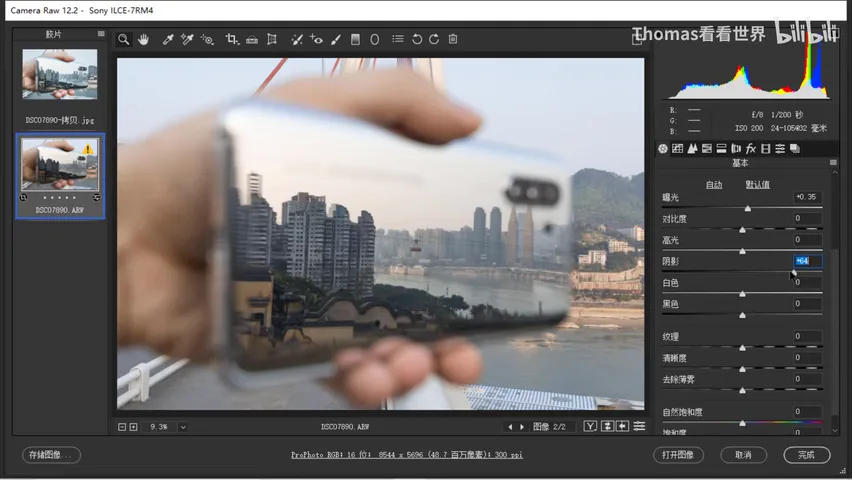Image resolution: width=852 pixels, height=480 pixels.
Task: Swap before and after settings icon
Action: coord(607,426)
